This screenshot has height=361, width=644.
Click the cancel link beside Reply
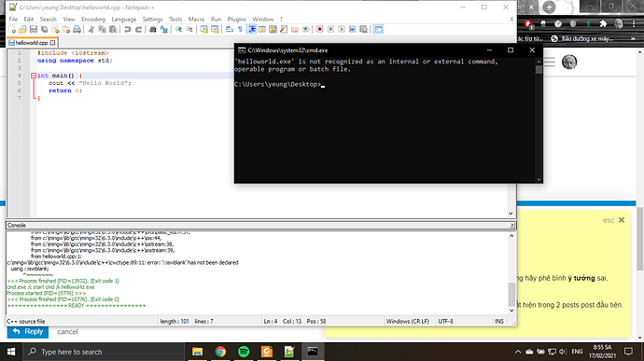67,332
